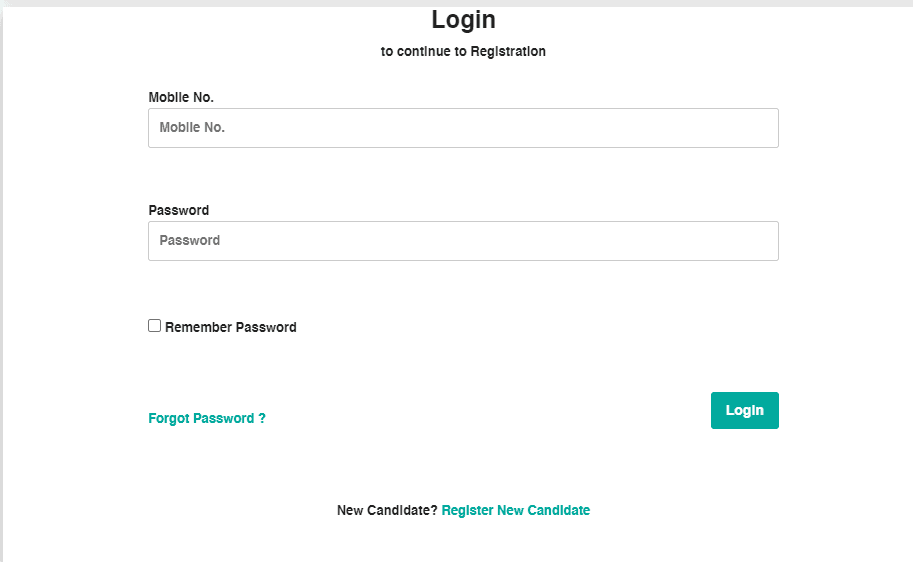
Task: Open the Forgot Password ? link
Action: tap(207, 418)
